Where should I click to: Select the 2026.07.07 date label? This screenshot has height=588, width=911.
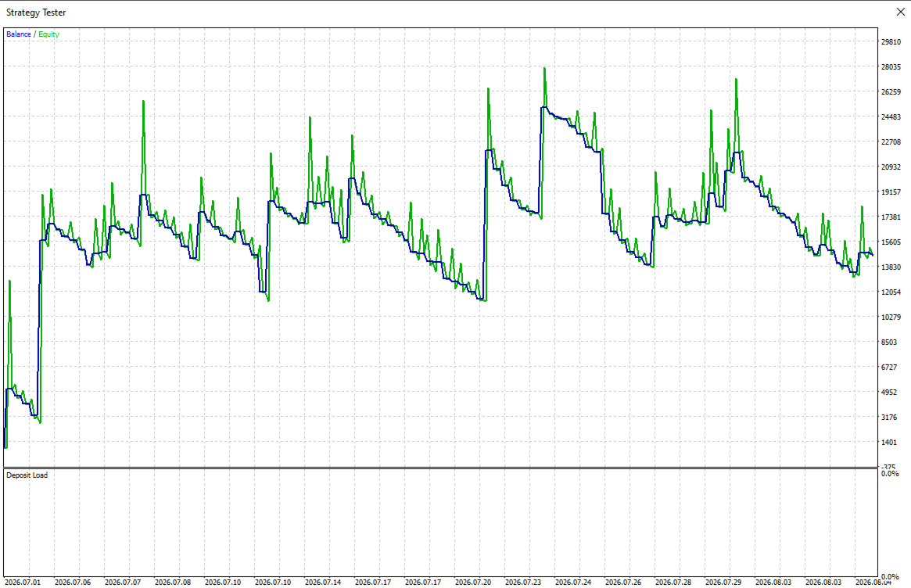[123, 582]
